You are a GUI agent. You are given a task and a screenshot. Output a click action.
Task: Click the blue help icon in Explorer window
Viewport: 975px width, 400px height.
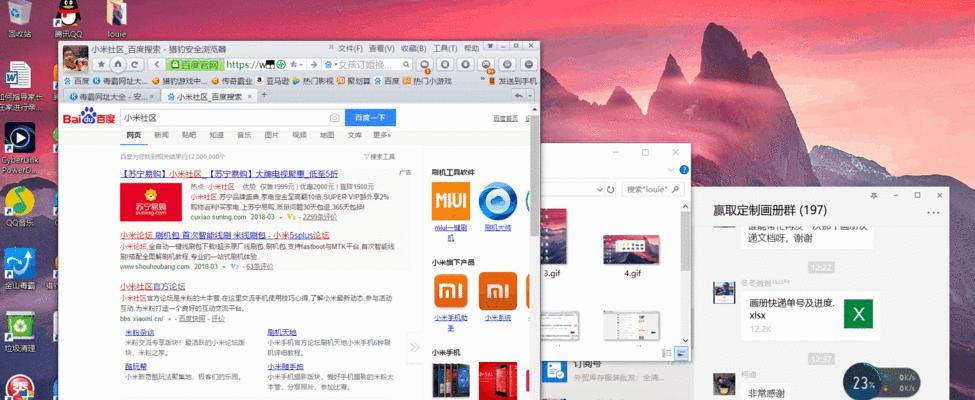(x=684, y=170)
